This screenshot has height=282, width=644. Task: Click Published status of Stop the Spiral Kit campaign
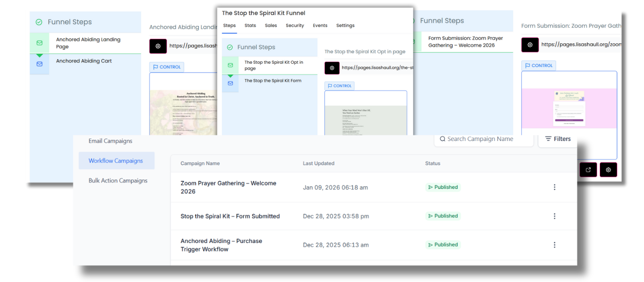pyautogui.click(x=443, y=216)
